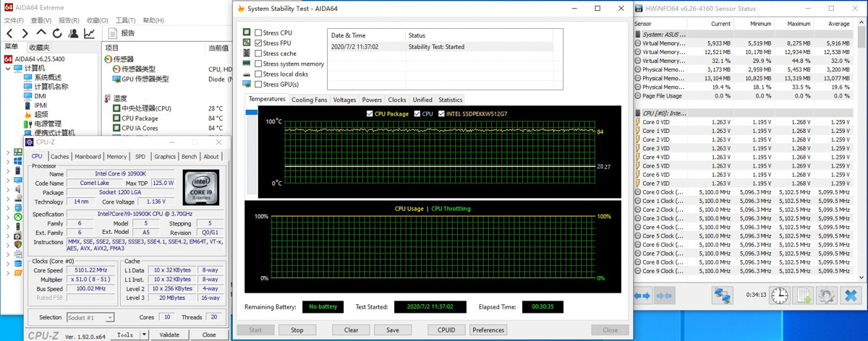Switch to the Powers tab
This screenshot has height=341, width=868.
372,100
